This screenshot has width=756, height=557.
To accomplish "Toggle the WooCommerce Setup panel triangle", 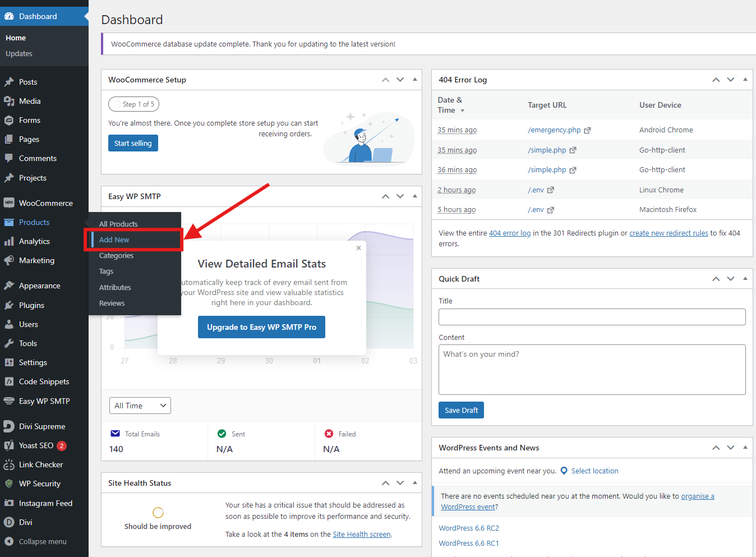I will [x=415, y=80].
